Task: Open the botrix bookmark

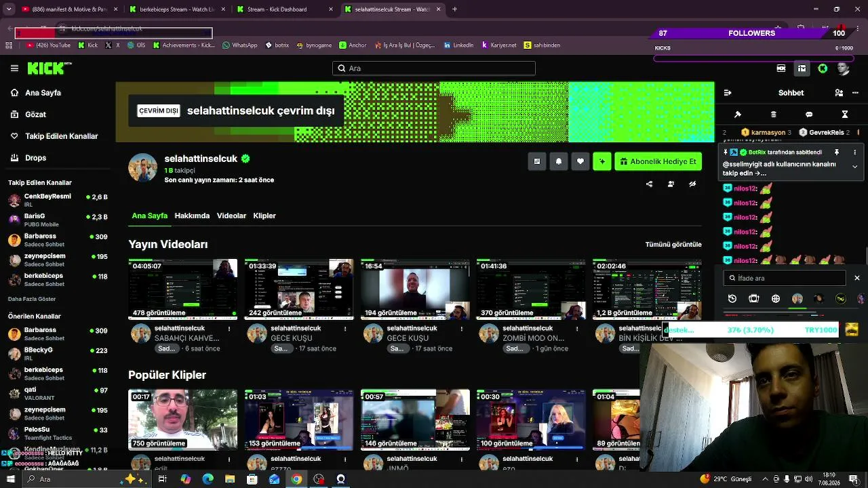Action: (277, 45)
